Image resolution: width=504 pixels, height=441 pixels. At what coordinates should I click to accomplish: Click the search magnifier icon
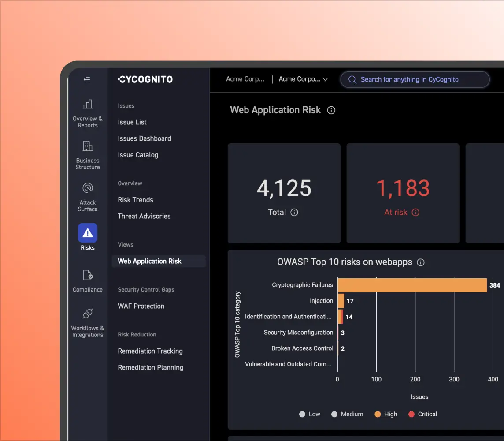click(x=352, y=79)
